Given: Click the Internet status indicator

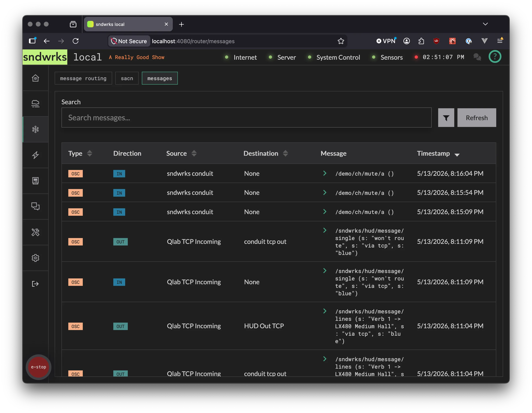Looking at the screenshot, I should coord(241,57).
